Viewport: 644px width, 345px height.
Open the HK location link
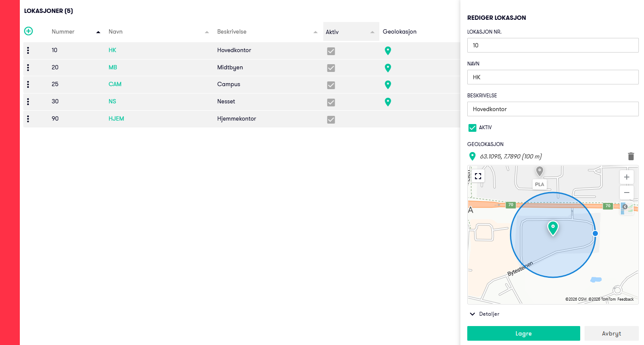(113, 50)
